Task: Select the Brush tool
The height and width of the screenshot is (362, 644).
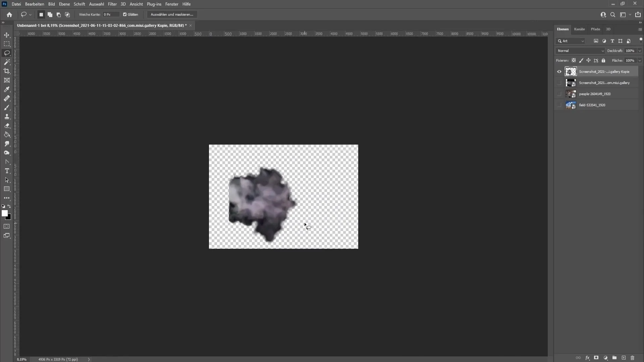Action: click(7, 107)
